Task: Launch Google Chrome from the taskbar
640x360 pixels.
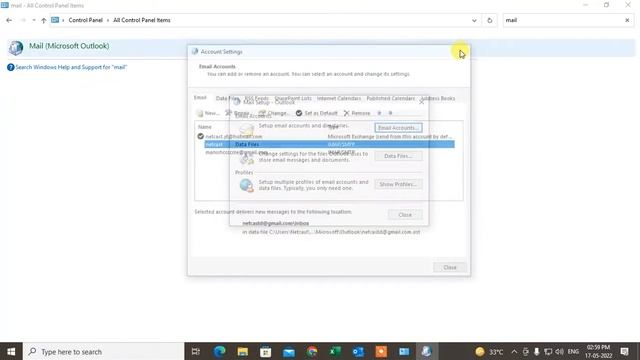Action: 312,351
